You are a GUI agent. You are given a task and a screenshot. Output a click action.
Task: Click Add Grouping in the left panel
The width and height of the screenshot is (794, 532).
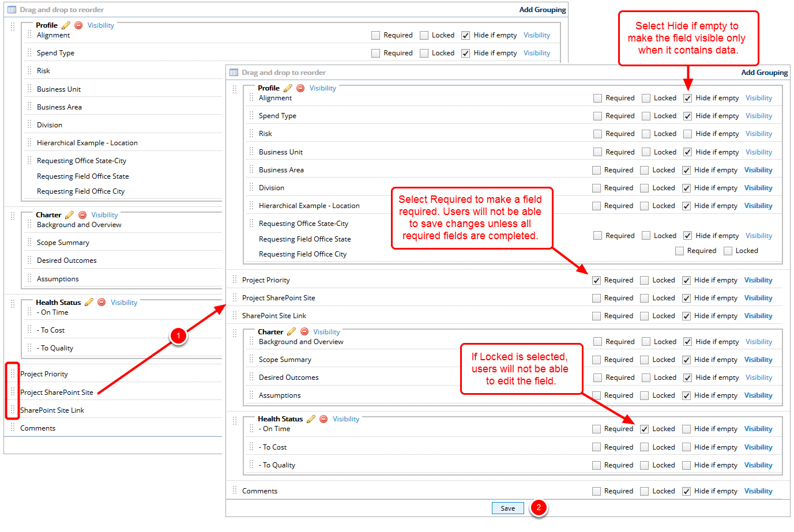click(x=543, y=10)
